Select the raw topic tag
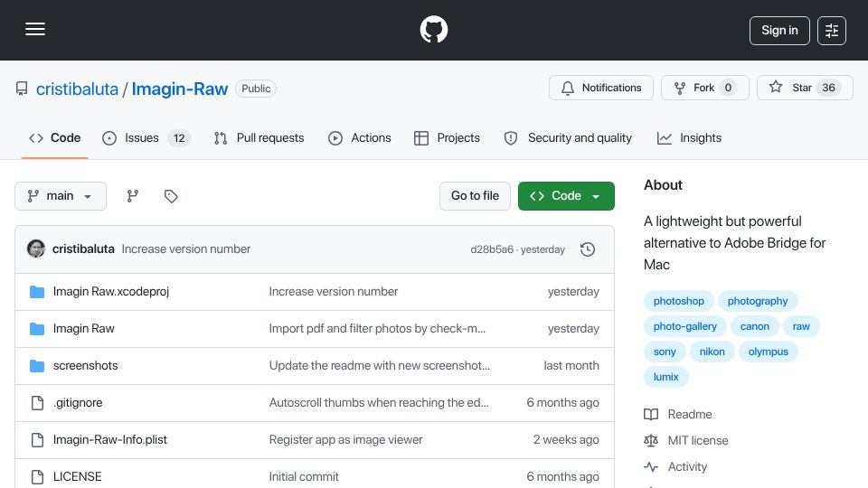Viewport: 868px width, 488px height. pos(801,326)
